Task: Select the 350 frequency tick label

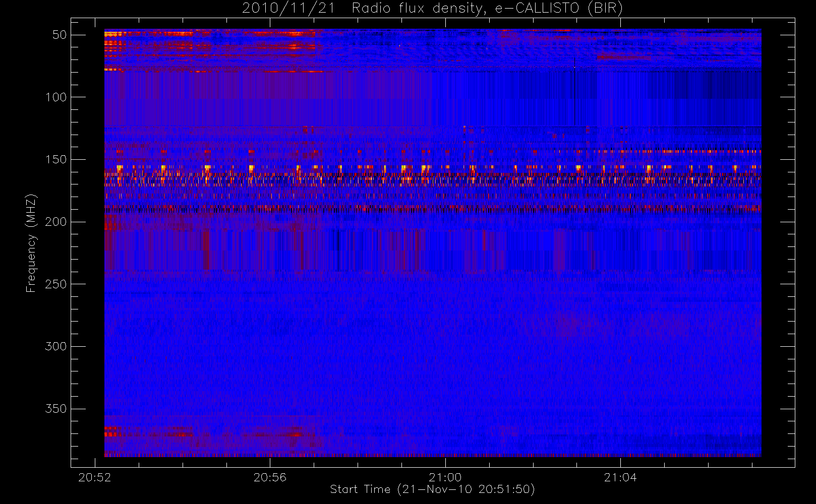Action: click(x=56, y=409)
